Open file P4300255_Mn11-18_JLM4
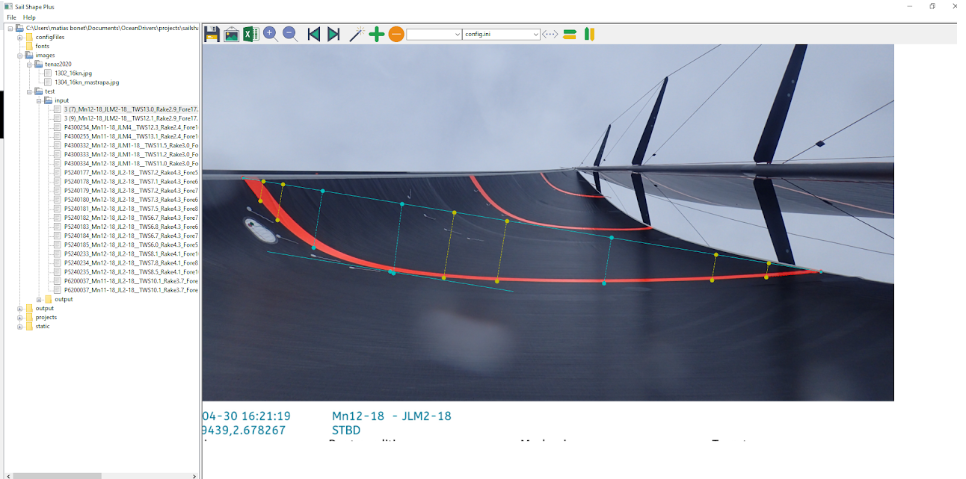 130,136
